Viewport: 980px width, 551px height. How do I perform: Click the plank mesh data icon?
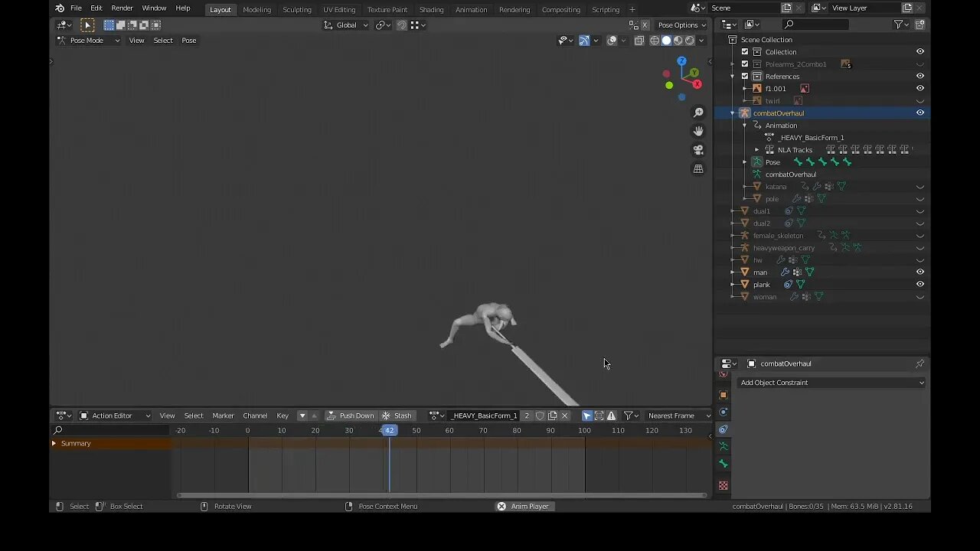800,285
